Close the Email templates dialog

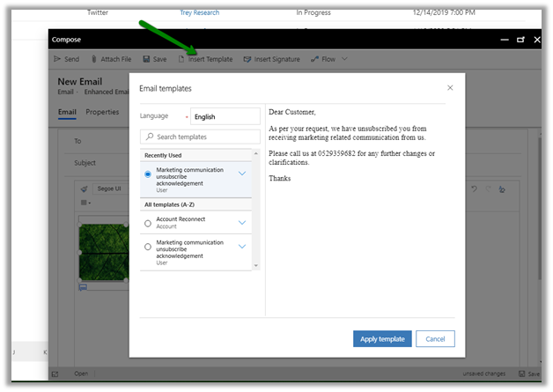(450, 88)
